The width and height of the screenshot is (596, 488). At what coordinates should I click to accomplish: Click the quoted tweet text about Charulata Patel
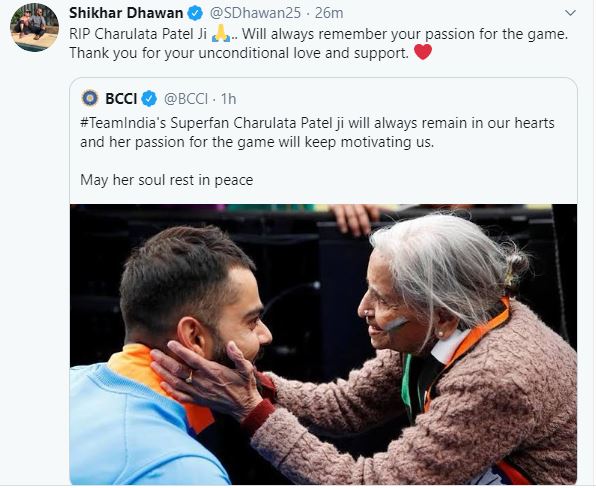tap(317, 133)
